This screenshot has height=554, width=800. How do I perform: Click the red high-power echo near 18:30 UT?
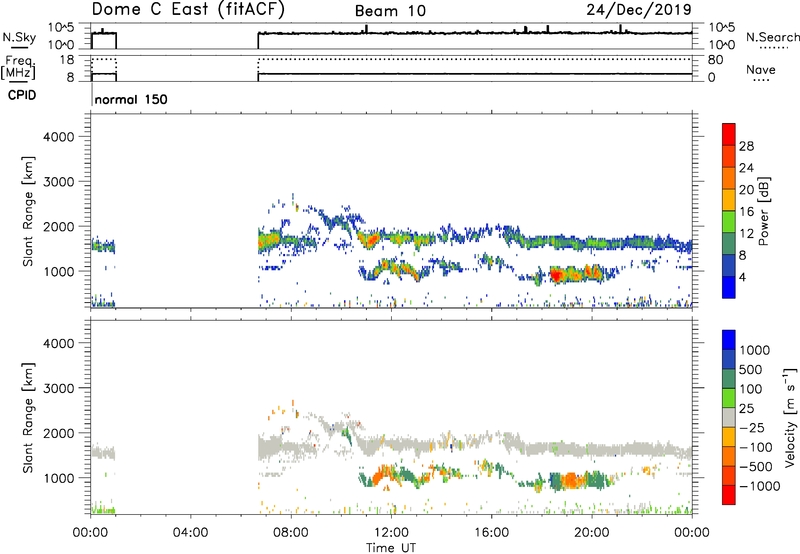557,275
